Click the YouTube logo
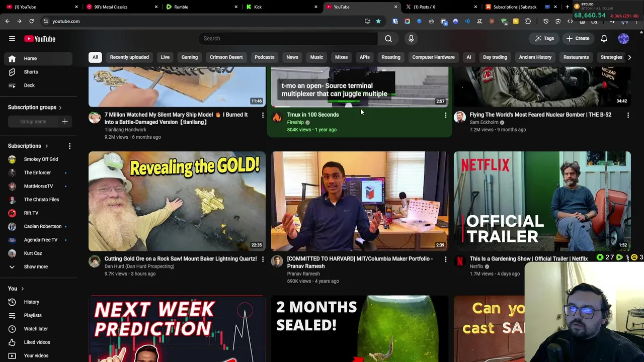The height and width of the screenshot is (362, 644). (40, 39)
